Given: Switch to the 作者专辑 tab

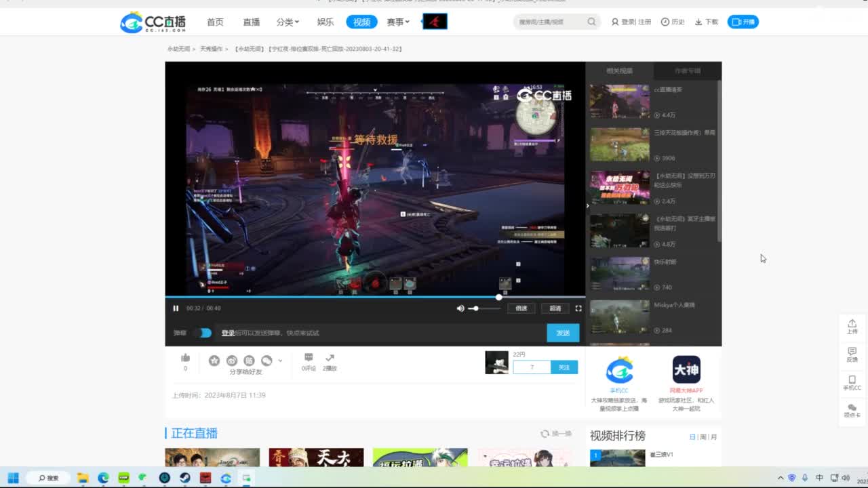Looking at the screenshot, I should coord(688,70).
